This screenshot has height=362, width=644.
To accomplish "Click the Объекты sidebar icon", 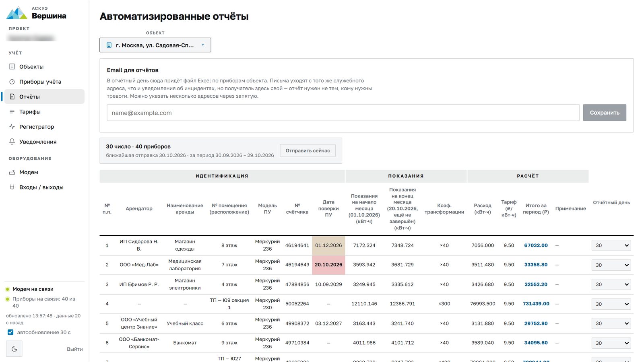I will click(12, 67).
